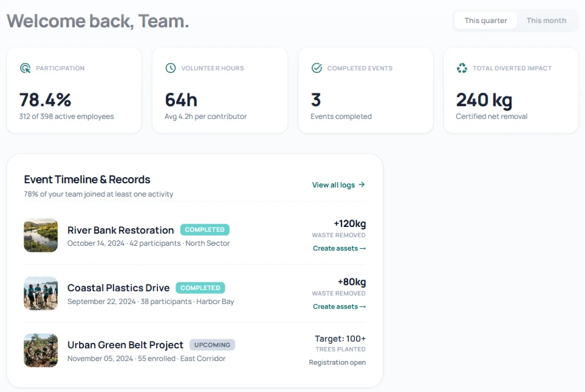Click '78% of your team joined' subtitle
Viewport: 585px width, 392px height.
pos(98,194)
